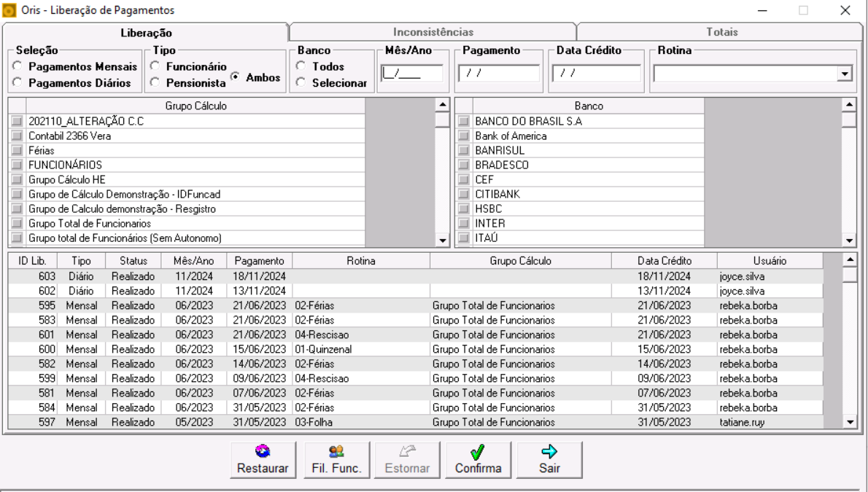Choose Funcionário type radio button
The image size is (868, 492).
[155, 66]
